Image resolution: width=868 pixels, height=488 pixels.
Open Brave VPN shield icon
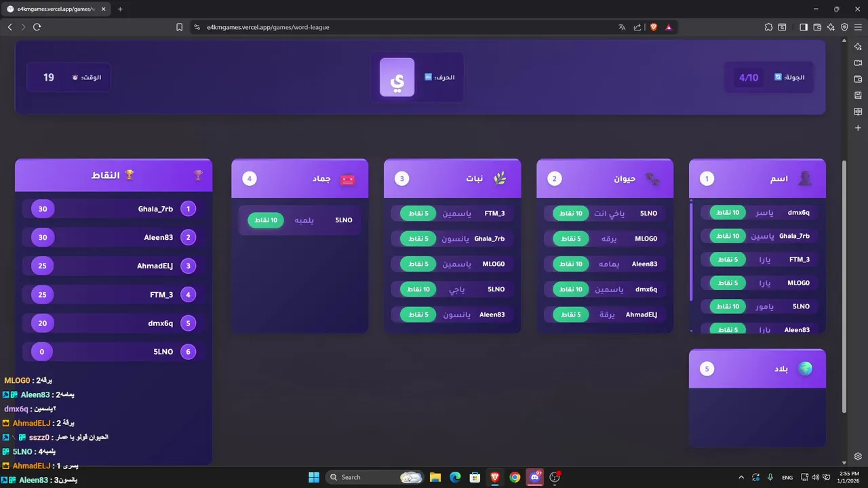coord(844,27)
